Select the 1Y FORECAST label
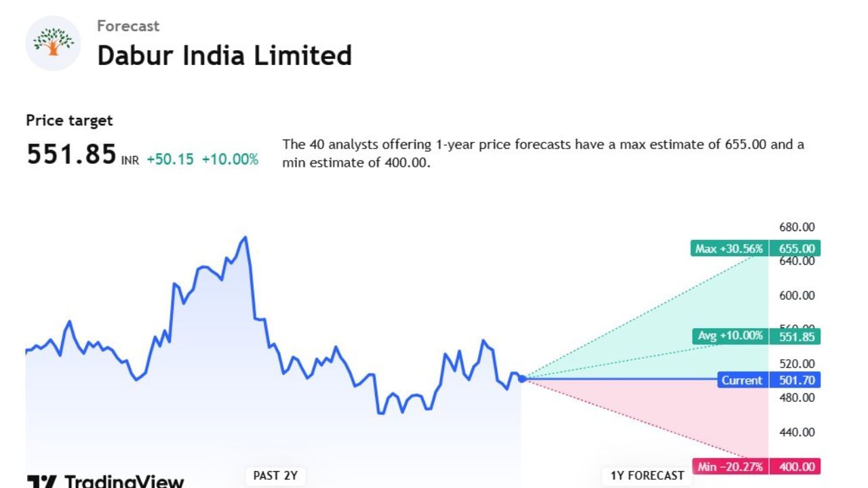 647,476
